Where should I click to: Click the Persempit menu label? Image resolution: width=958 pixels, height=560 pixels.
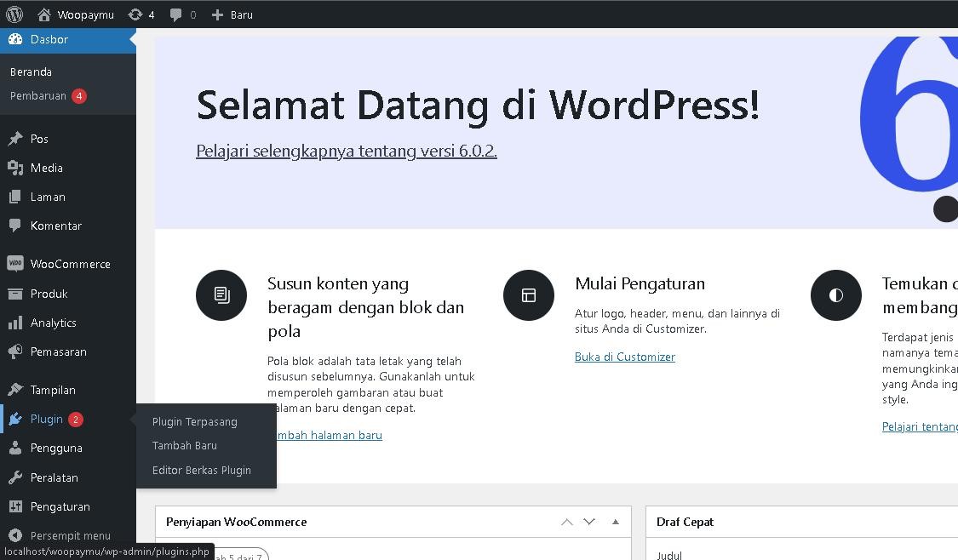[x=71, y=535]
